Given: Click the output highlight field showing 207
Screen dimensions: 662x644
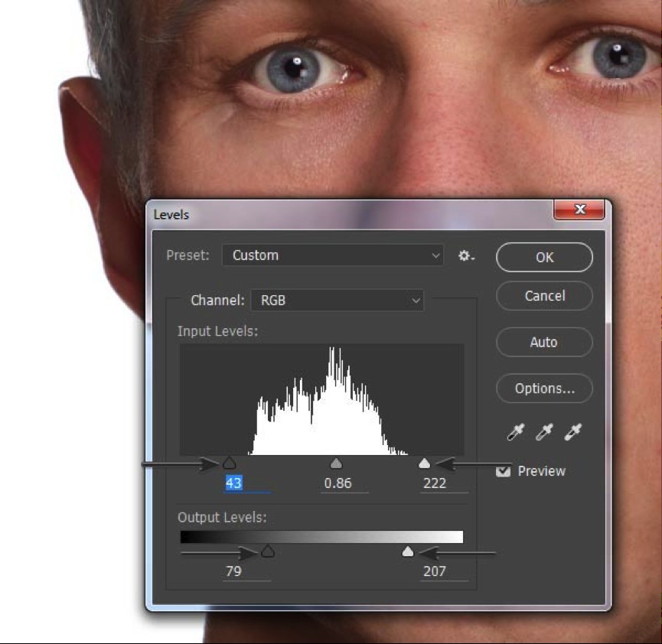Looking at the screenshot, I should pyautogui.click(x=444, y=571).
